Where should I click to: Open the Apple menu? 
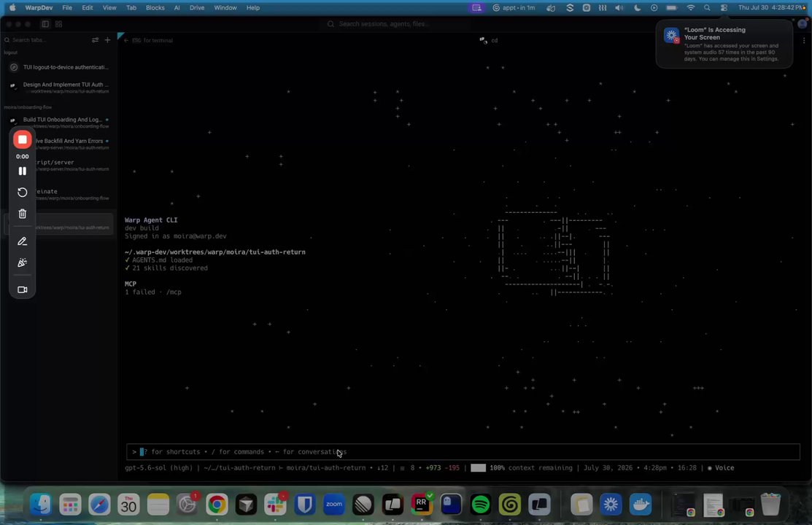click(x=12, y=8)
